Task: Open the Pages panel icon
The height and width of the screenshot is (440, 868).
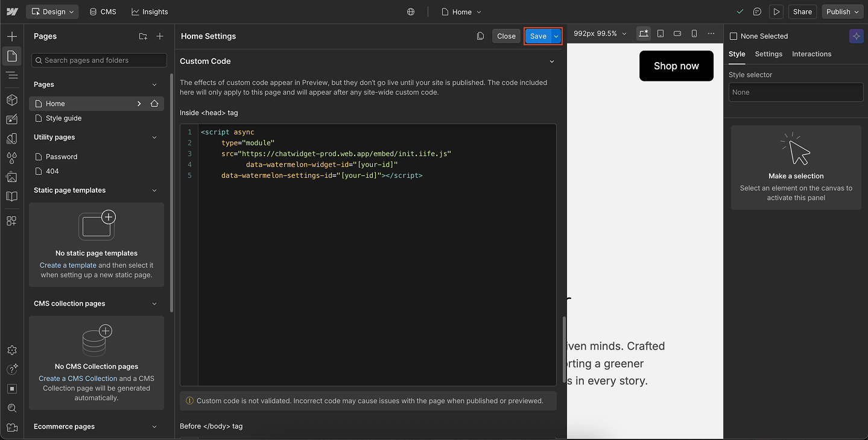Action: pyautogui.click(x=11, y=56)
